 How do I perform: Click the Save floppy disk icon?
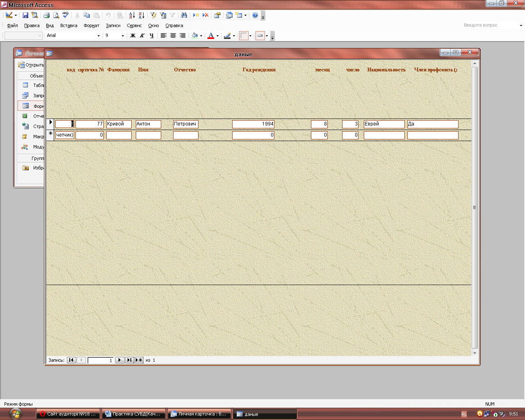point(25,15)
